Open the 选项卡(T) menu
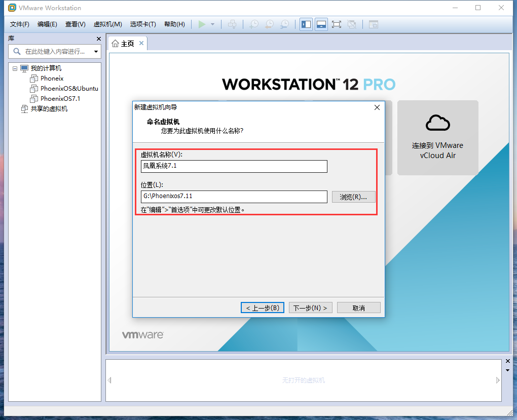The height and width of the screenshot is (420, 517). click(x=143, y=24)
